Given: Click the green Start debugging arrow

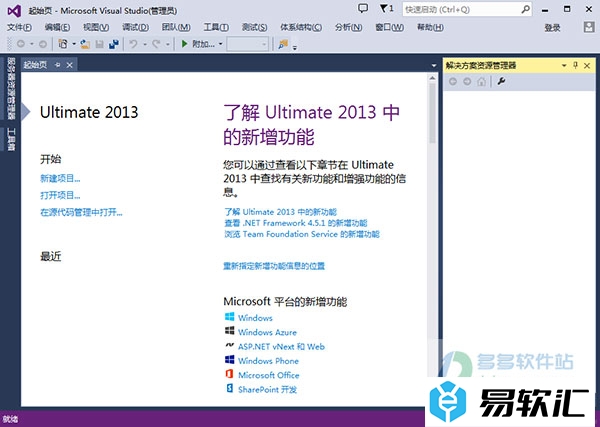Looking at the screenshot, I should coord(184,44).
